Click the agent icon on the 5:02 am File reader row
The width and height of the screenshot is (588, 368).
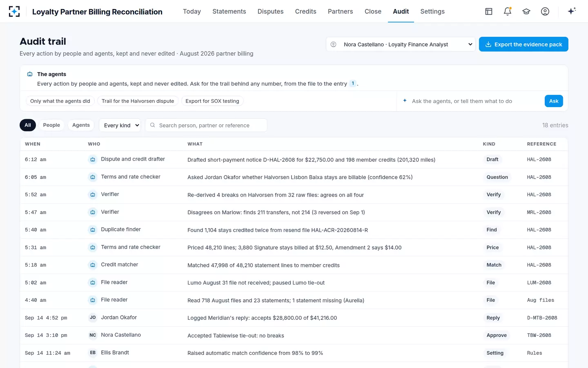[93, 283]
